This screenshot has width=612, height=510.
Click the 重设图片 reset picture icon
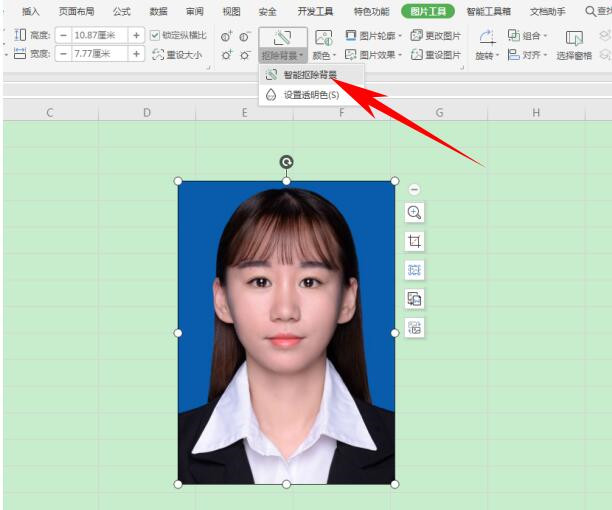[418, 55]
